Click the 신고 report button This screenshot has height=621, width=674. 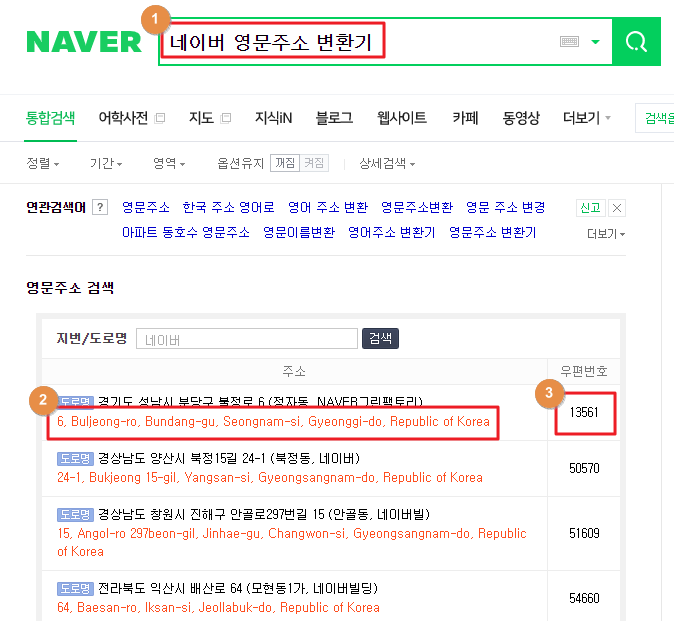pyautogui.click(x=590, y=208)
